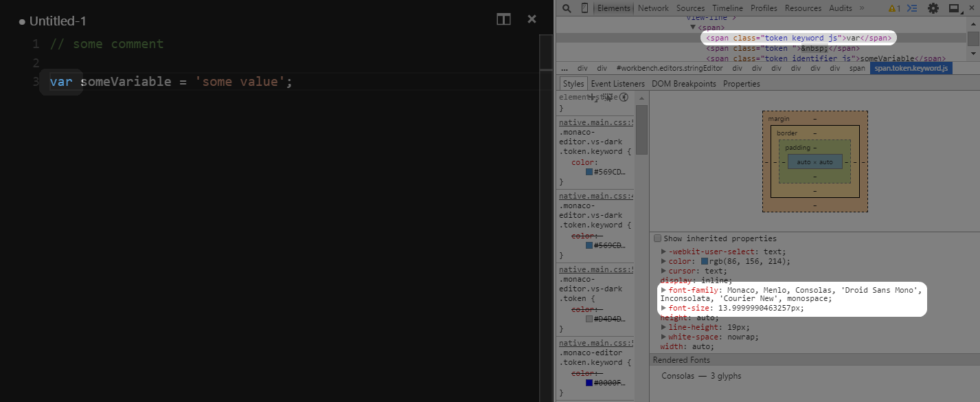Toggle device mode phone icon
Screen dimensions: 980x402
[x=584, y=8]
